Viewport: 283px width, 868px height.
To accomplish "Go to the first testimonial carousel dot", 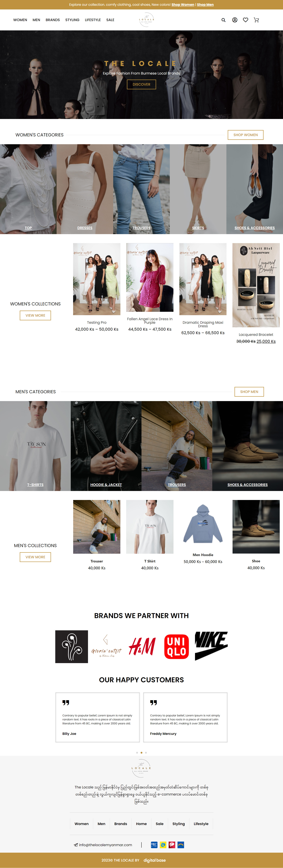I will click(x=137, y=752).
